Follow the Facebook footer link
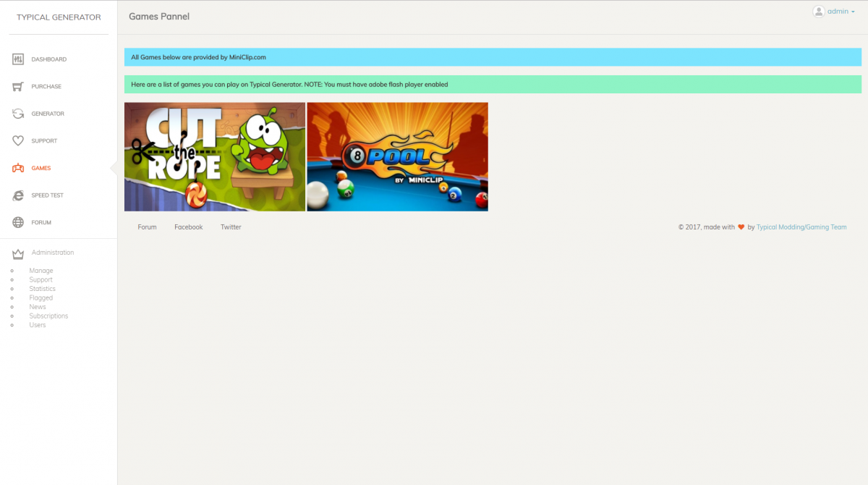Image resolution: width=868 pixels, height=485 pixels. pyautogui.click(x=188, y=227)
